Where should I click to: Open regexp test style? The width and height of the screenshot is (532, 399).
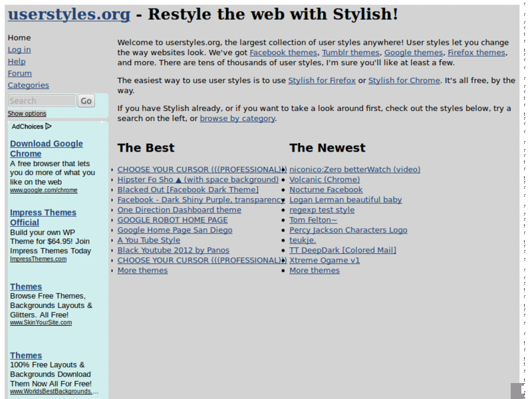(322, 209)
